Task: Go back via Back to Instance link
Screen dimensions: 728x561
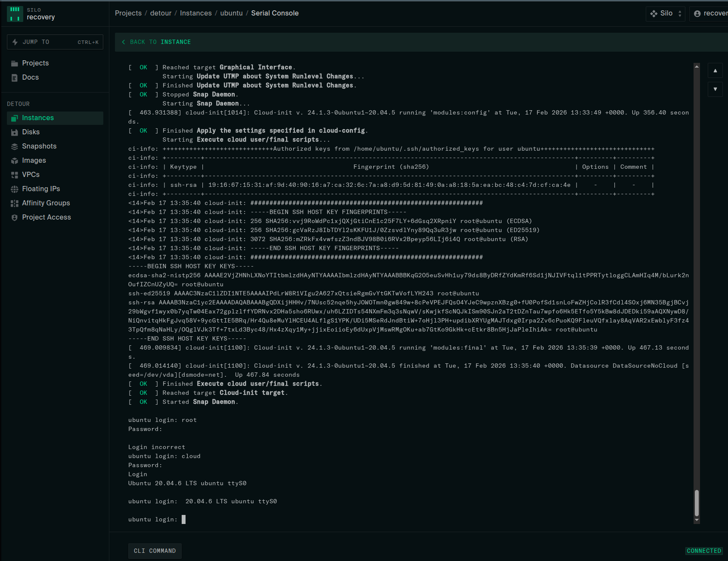Action: coord(156,42)
